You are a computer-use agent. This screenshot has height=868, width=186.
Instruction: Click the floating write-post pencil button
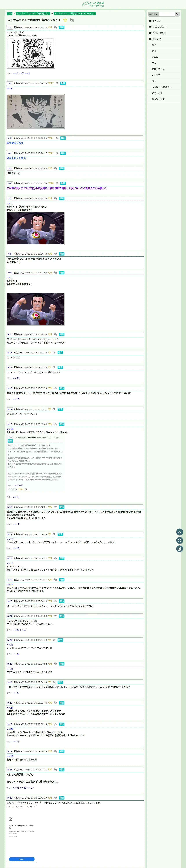[x=180, y=549]
